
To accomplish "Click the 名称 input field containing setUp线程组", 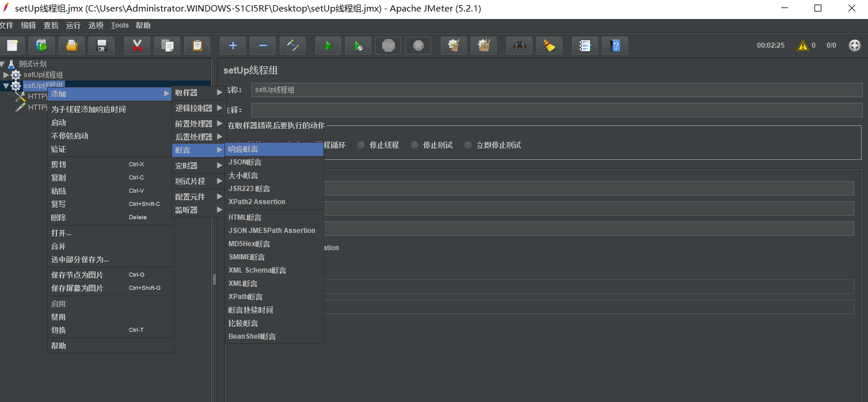I will click(557, 90).
